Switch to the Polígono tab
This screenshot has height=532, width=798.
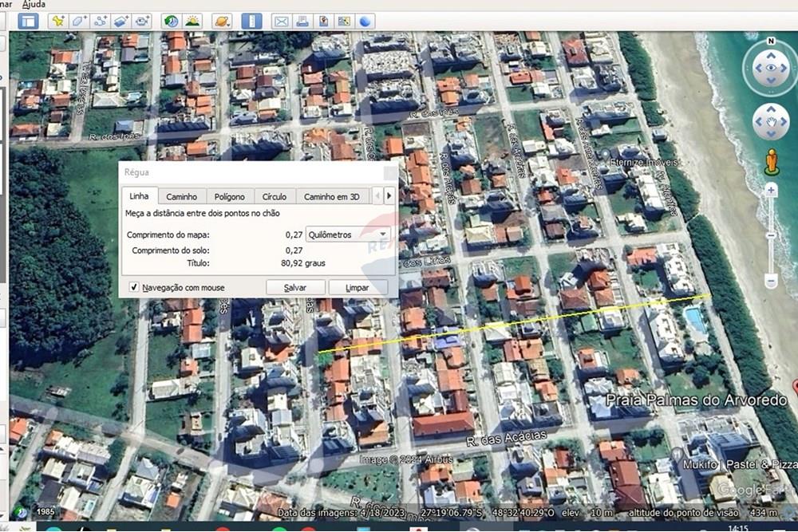click(x=230, y=196)
